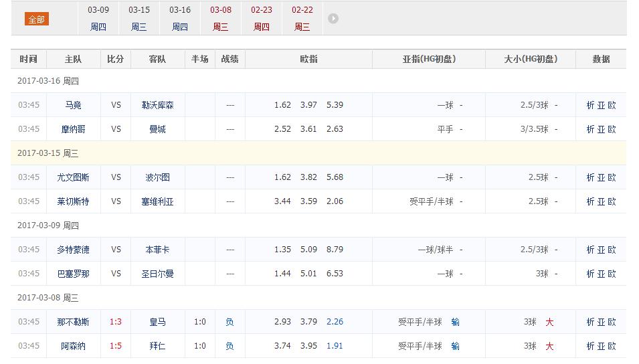
Task: Click away team 塞维利亚
Action: click(x=157, y=201)
